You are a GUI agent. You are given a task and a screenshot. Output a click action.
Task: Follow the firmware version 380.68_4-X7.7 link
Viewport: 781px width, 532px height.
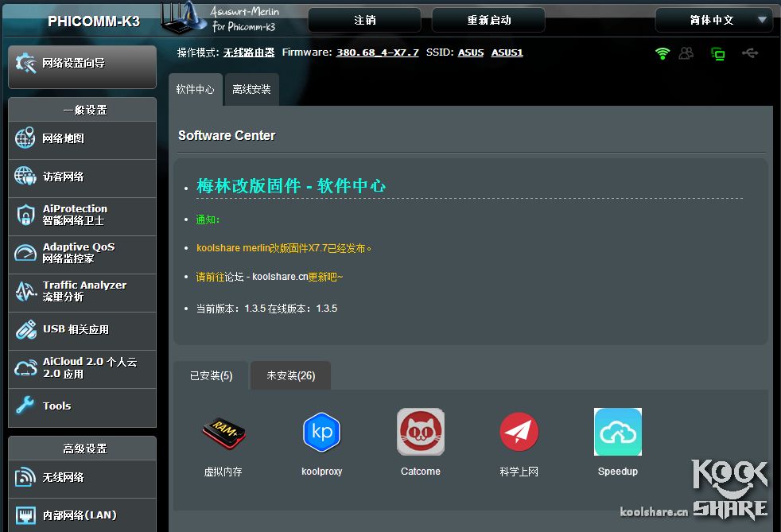(378, 52)
